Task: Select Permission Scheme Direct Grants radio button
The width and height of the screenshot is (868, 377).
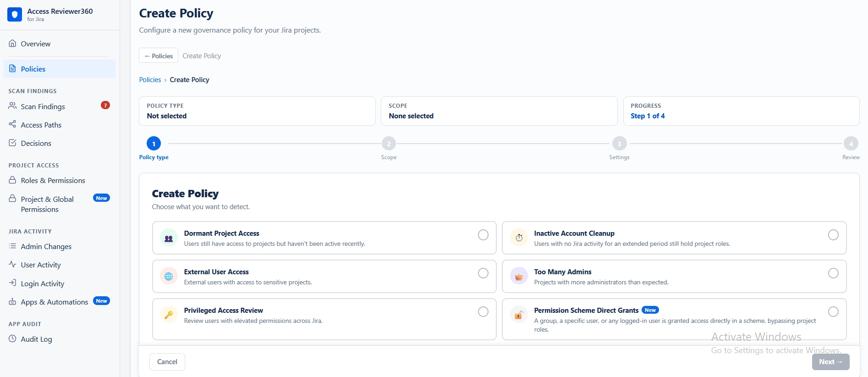Action: (x=833, y=312)
